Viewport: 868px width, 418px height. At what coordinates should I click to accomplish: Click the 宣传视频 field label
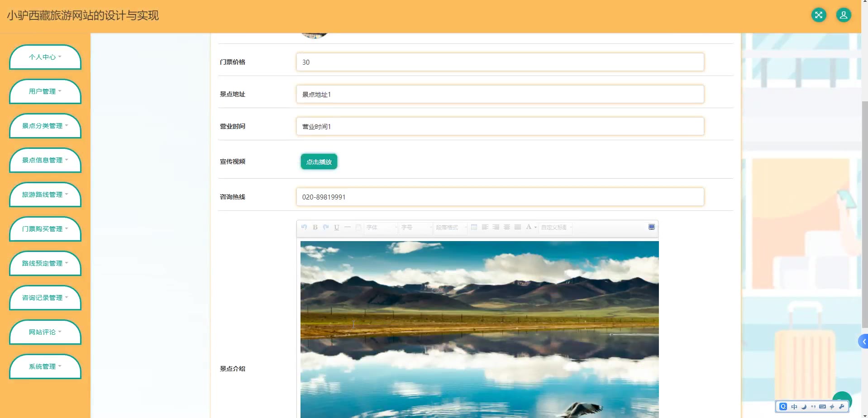point(233,161)
